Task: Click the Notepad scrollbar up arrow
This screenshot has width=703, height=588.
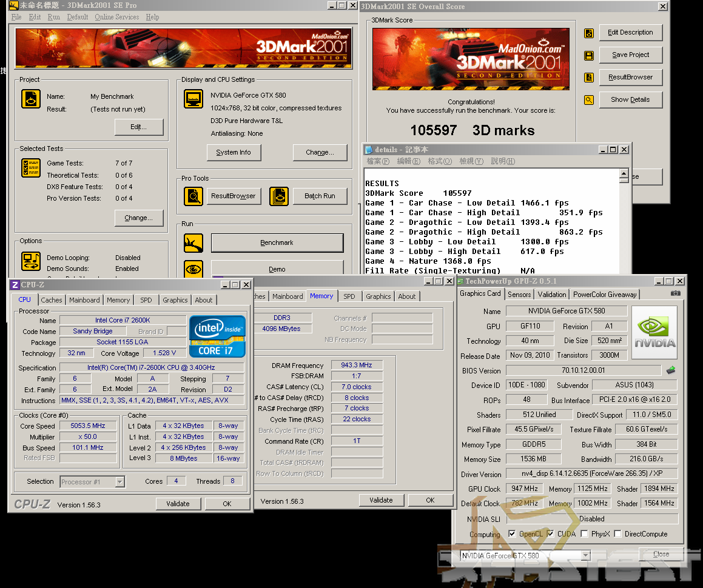Action: 624,174
